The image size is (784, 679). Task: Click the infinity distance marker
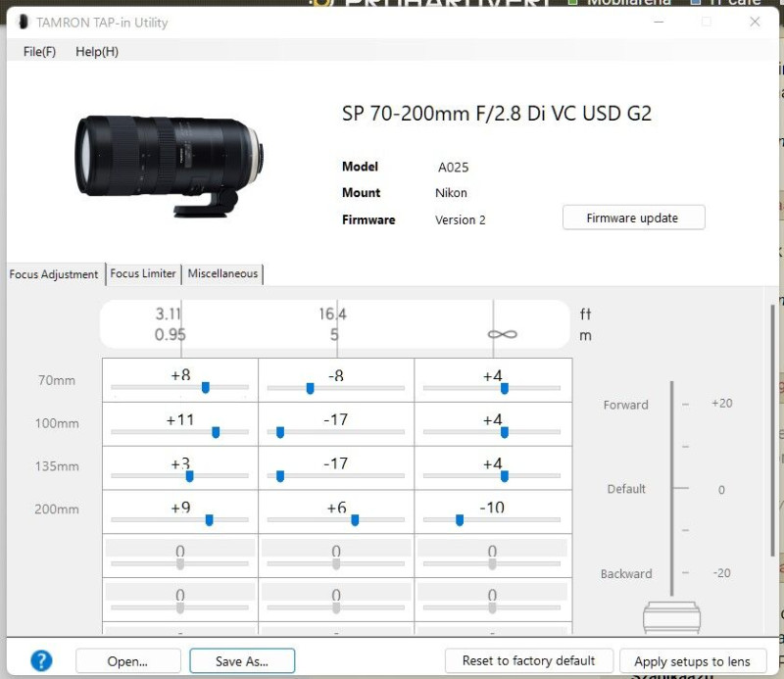click(x=502, y=334)
